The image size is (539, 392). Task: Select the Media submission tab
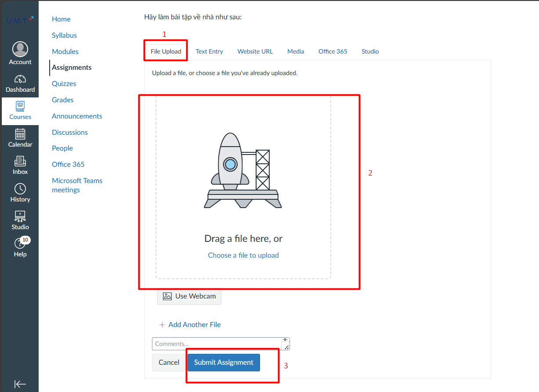click(296, 51)
